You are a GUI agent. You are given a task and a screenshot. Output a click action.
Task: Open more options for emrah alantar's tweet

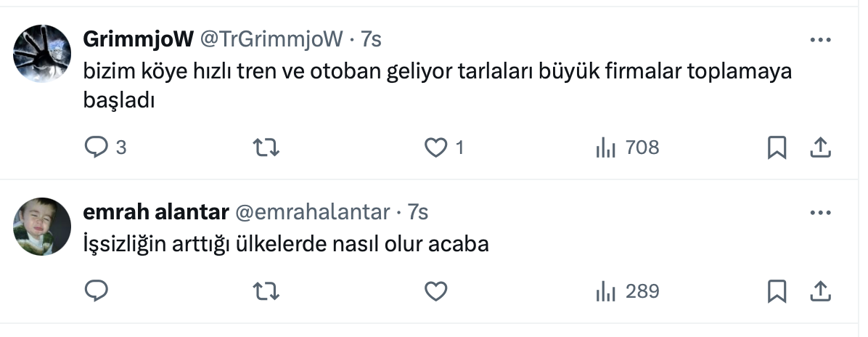tap(819, 213)
